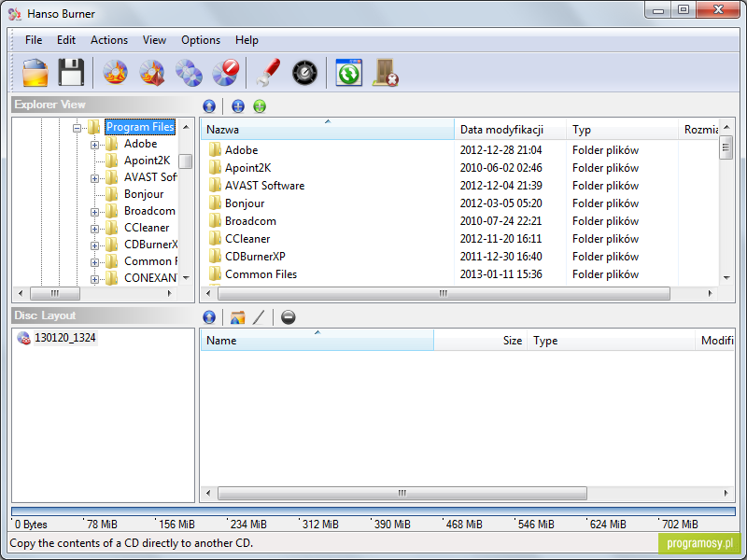Sort by Rozmiar column header
Viewport: 747px width, 560px height.
point(698,130)
